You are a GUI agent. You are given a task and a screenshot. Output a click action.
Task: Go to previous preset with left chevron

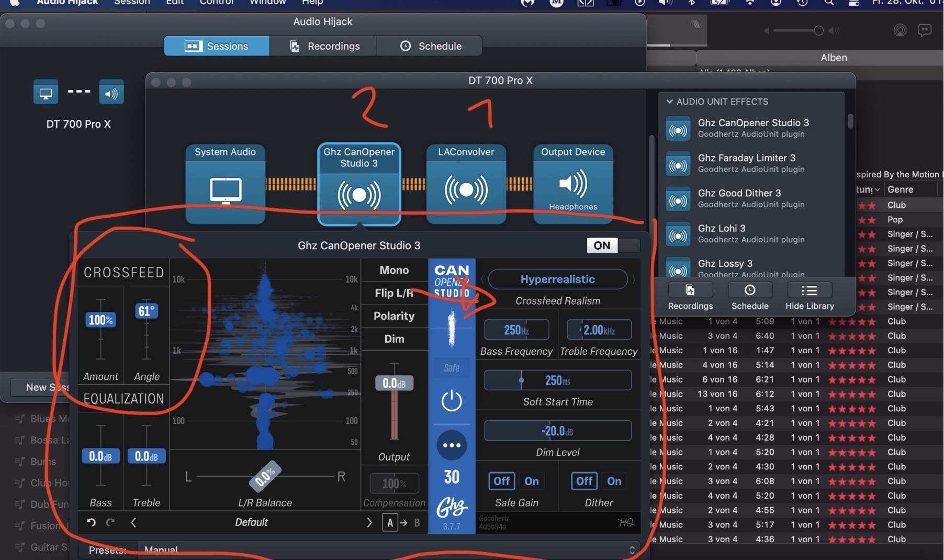pyautogui.click(x=133, y=522)
